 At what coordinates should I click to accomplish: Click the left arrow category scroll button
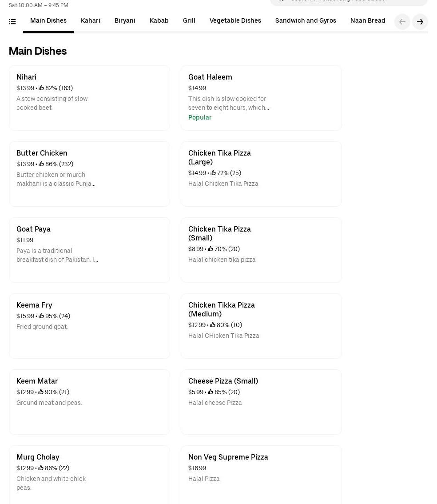pos(402,22)
